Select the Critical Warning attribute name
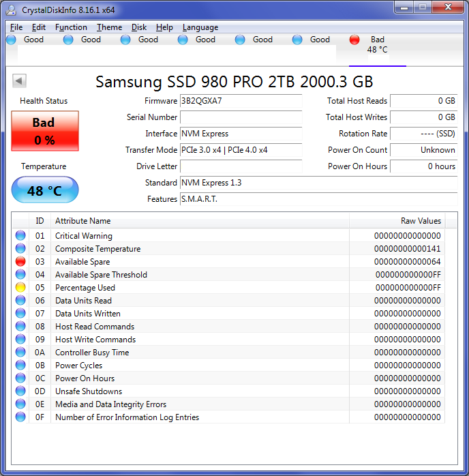469x476 pixels. 84,236
